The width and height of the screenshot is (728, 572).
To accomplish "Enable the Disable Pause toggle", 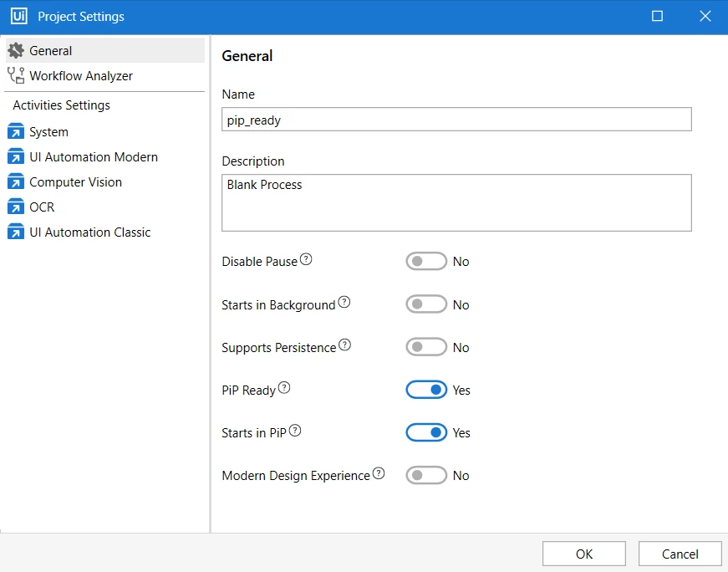I will pos(426,261).
